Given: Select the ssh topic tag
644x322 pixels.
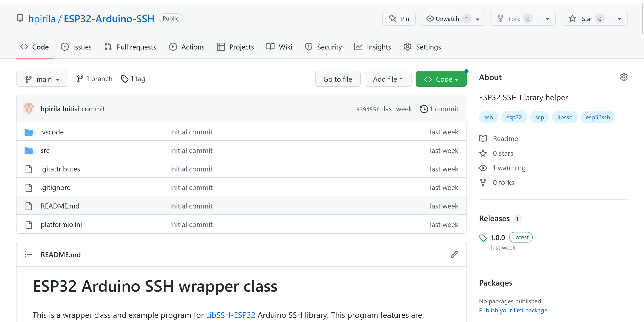Looking at the screenshot, I should [488, 117].
